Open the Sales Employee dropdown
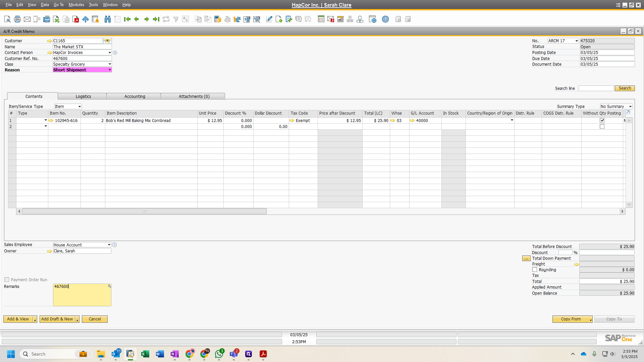Screen dimensions: 644x362 [x=109, y=245]
